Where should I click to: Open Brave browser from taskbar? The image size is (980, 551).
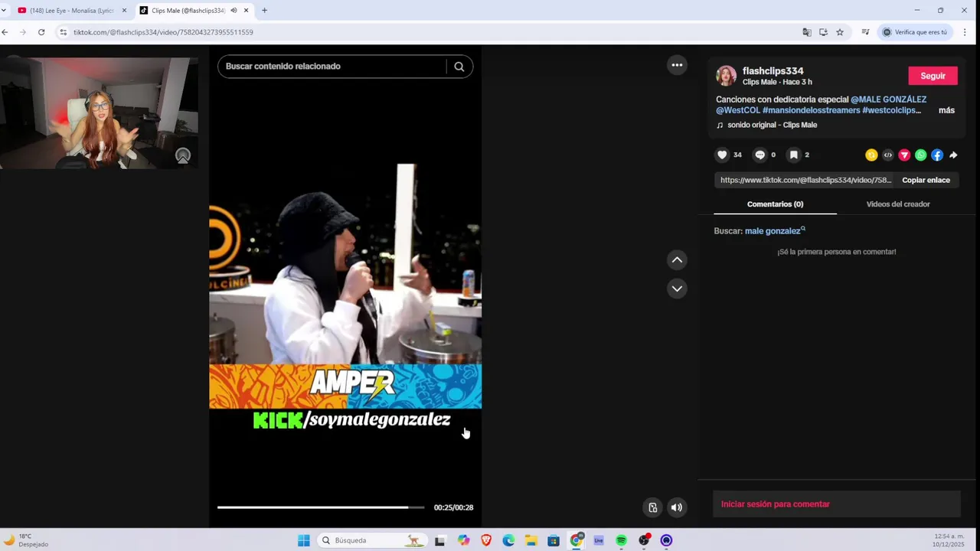[x=486, y=540]
